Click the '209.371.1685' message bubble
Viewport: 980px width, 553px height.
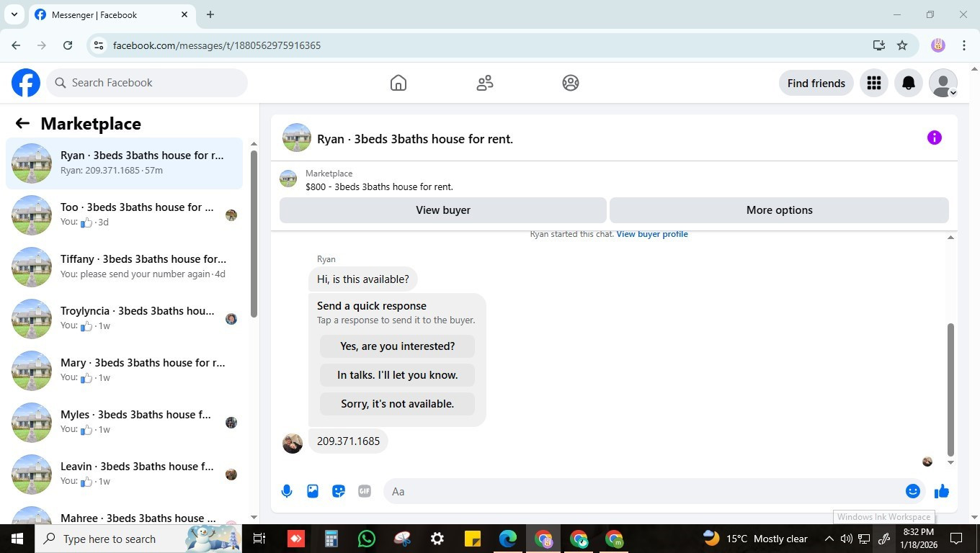[x=348, y=441]
